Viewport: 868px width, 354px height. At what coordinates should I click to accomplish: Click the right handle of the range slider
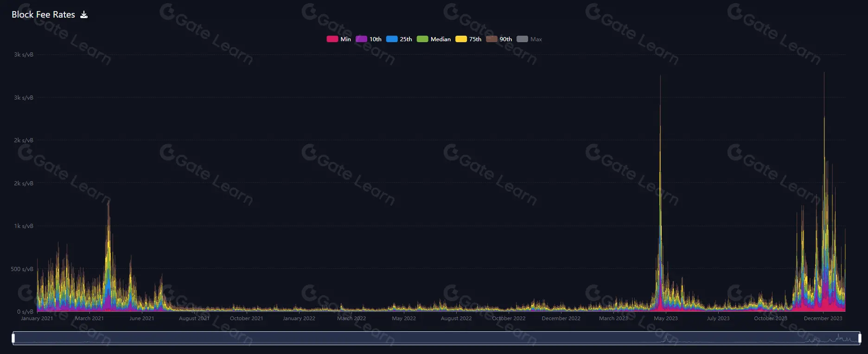click(860, 338)
